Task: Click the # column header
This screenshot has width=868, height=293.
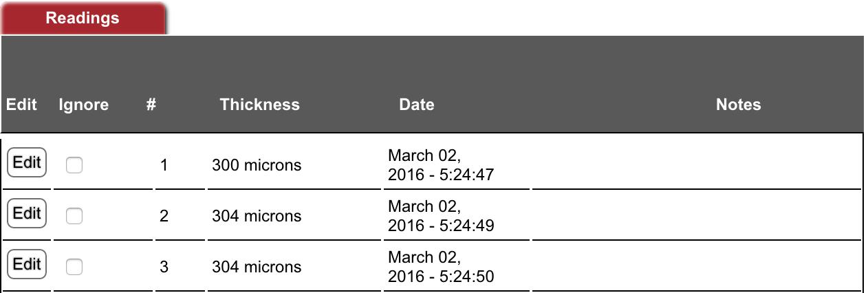Action: click(151, 105)
